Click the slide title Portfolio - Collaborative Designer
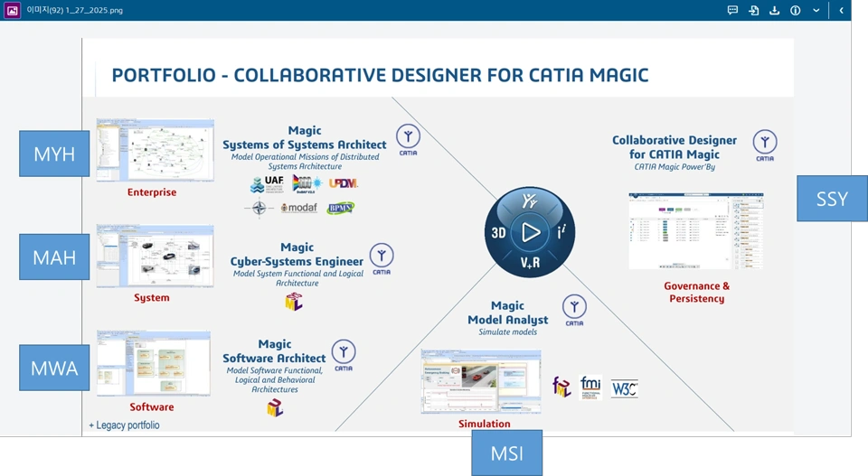This screenshot has width=868, height=476. (380, 75)
